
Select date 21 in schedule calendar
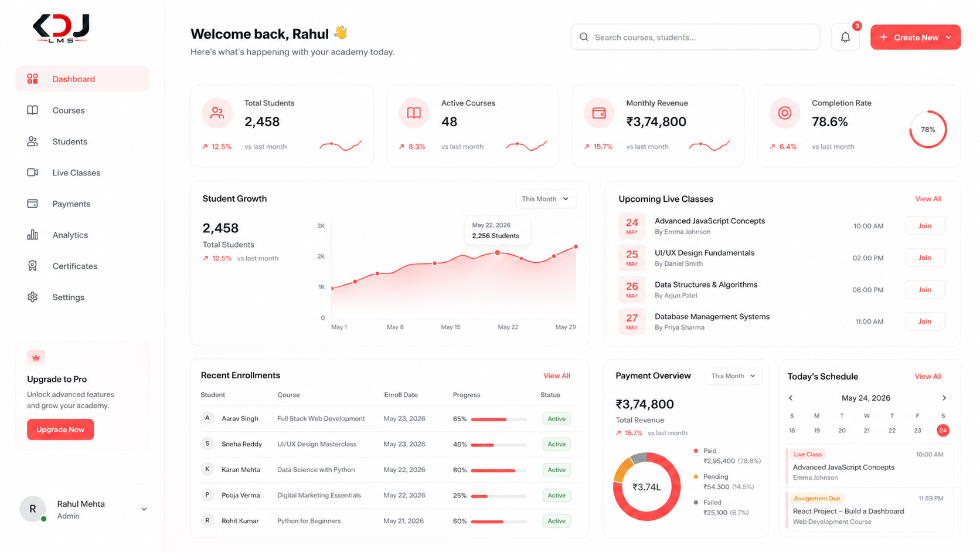(x=867, y=431)
